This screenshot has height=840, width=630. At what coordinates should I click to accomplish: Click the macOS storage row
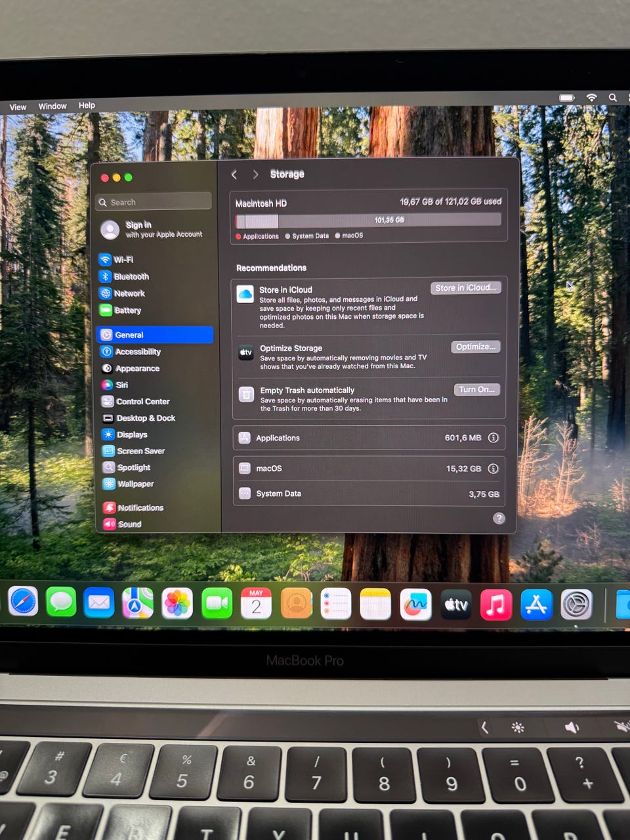click(x=369, y=469)
